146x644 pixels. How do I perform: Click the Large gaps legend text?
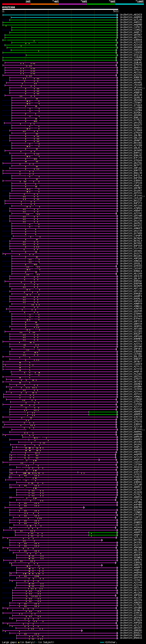(x=10, y=642)
